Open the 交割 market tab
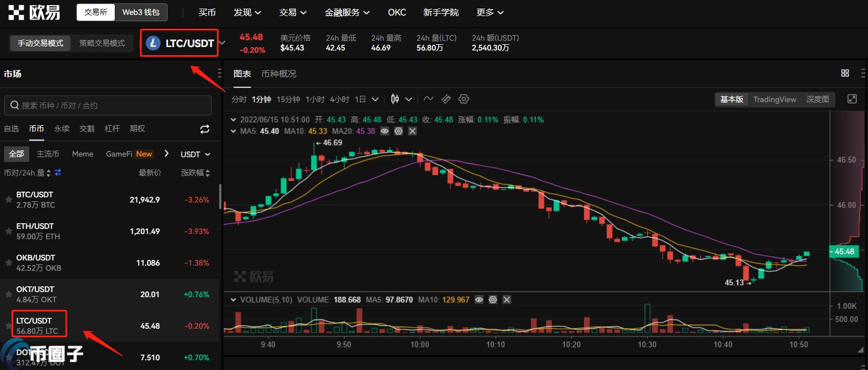Image resolution: width=868 pixels, height=370 pixels. click(87, 129)
